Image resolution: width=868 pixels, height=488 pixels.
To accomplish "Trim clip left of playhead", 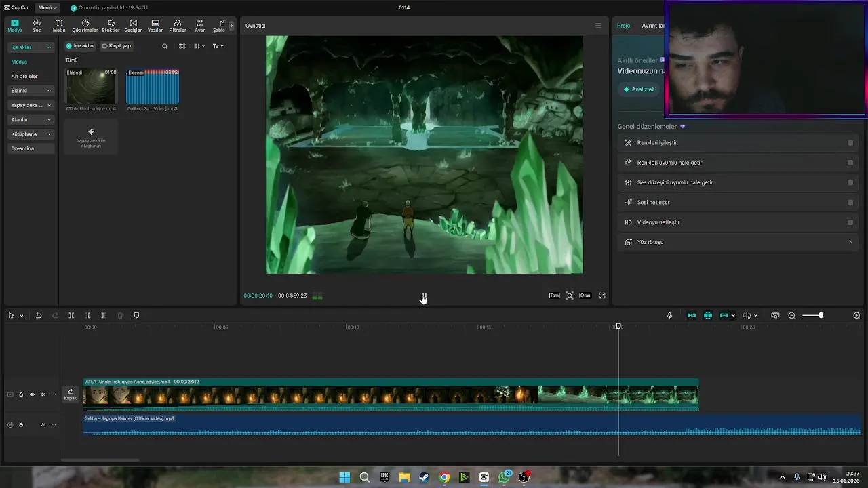I will coord(87,316).
